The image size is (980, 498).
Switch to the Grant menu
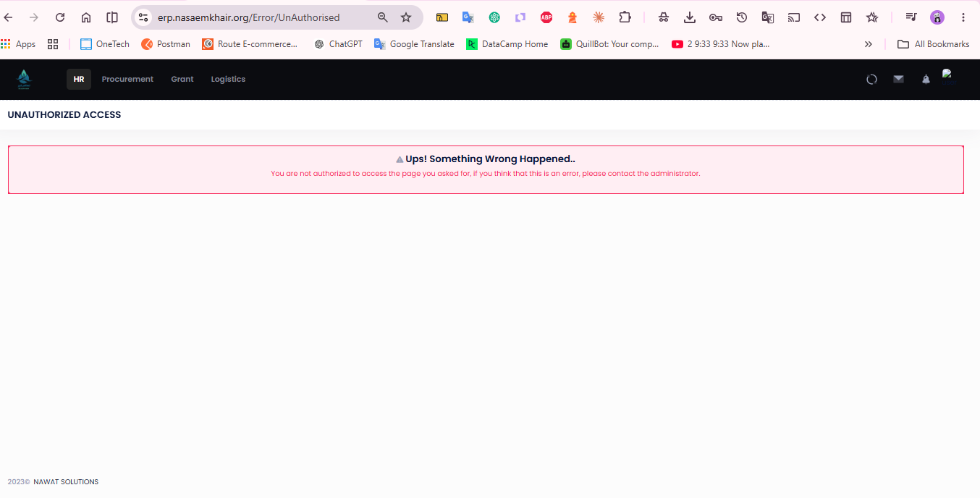(182, 79)
